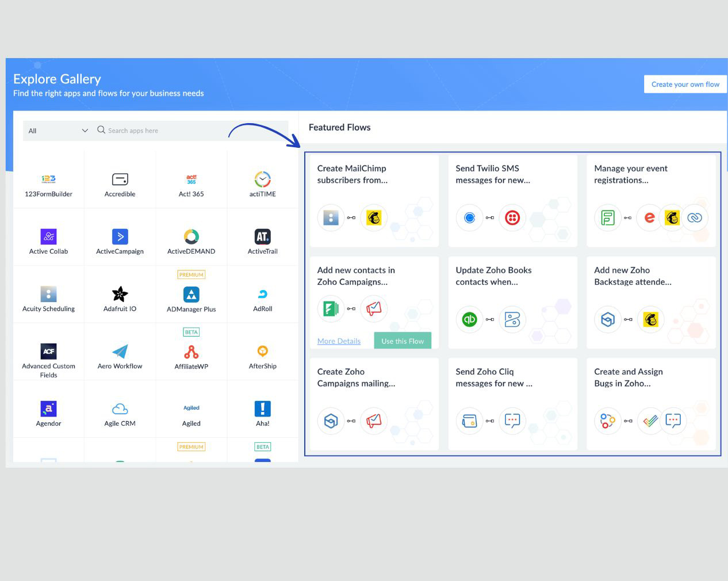Click MailChimp icon in Create MailChimp subscribers card
The image size is (728, 581).
pos(374,217)
